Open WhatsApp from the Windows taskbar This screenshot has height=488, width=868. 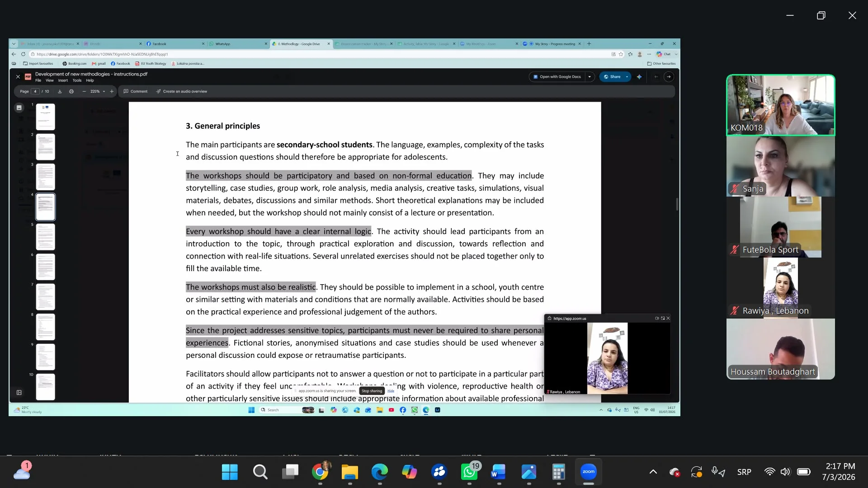tap(469, 472)
